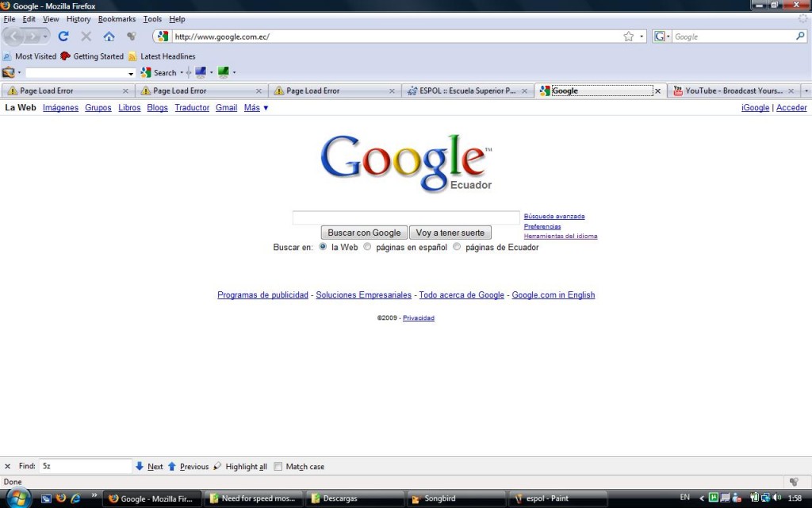Click the search magnifier in the search box
The height and width of the screenshot is (508, 812).
[800, 37]
